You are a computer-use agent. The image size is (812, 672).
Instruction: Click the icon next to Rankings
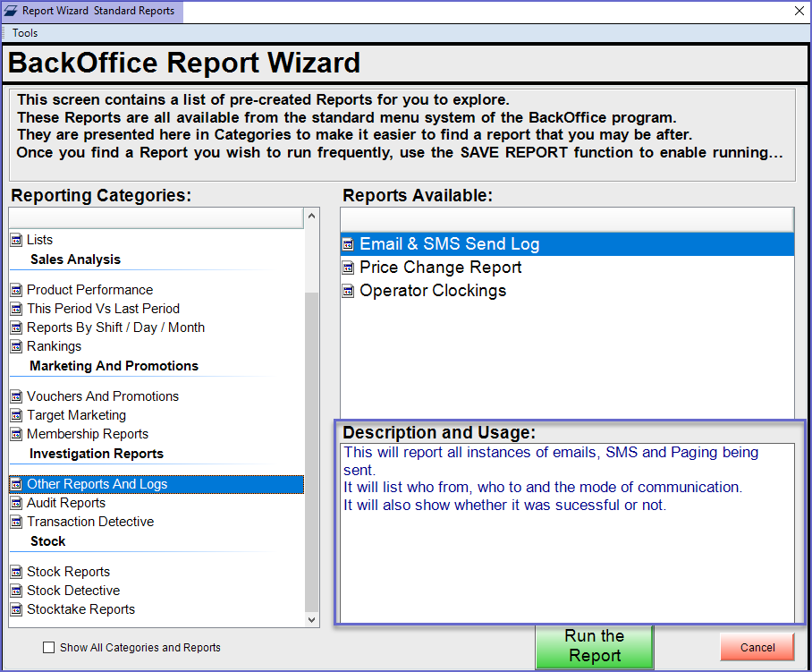point(16,346)
